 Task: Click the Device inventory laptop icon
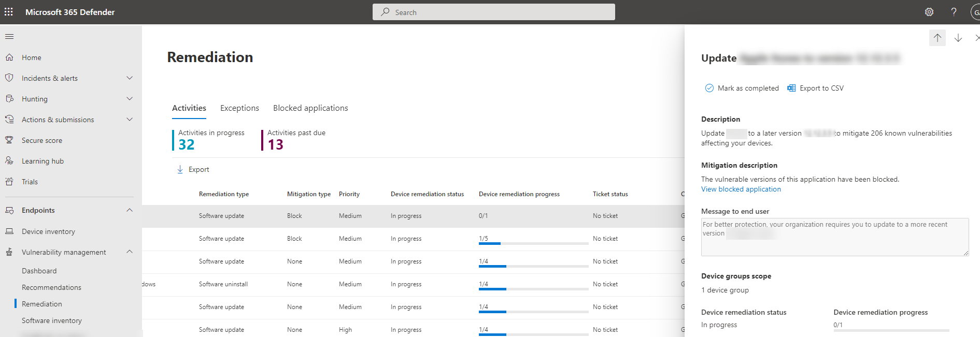pyautogui.click(x=9, y=231)
